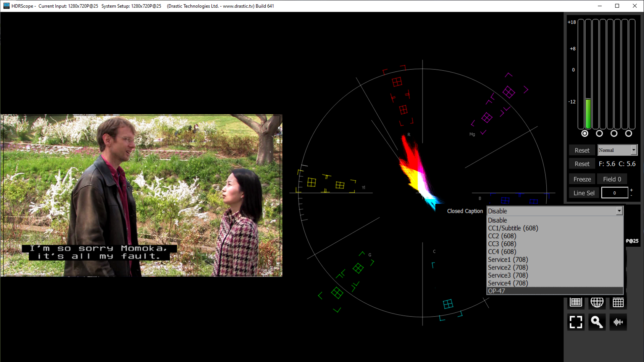
Task: Increase line selection with plus
Action: coord(631,190)
